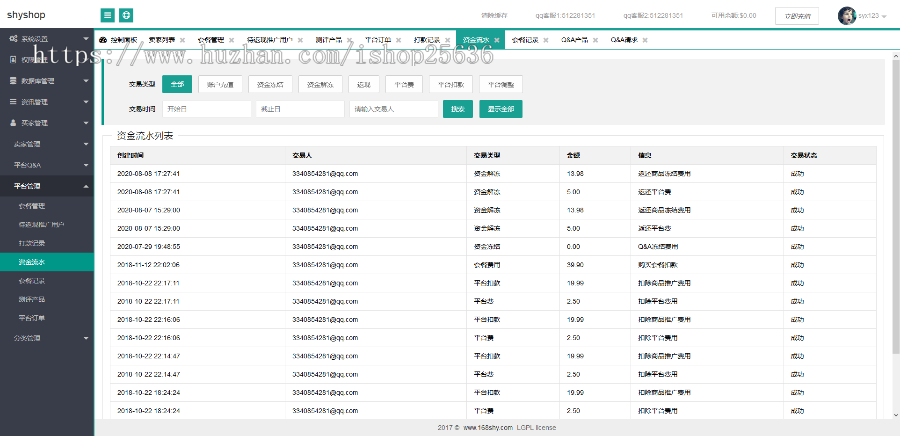Click the database icon beside 数据库管理
The width and height of the screenshot is (900, 436).
tap(14, 80)
